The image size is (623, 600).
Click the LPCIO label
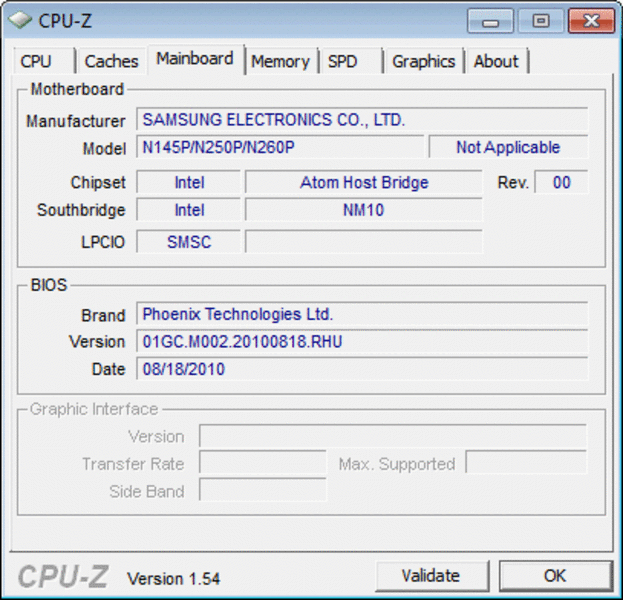[103, 242]
